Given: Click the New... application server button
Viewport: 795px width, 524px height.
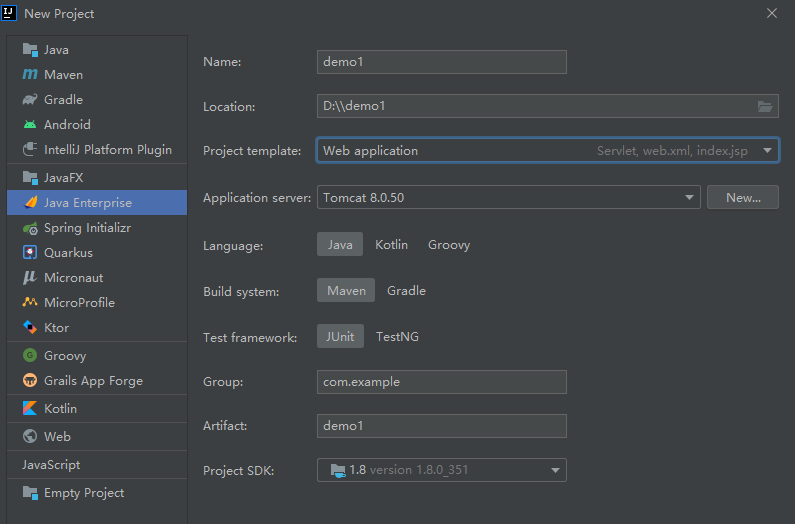Looking at the screenshot, I should pos(743,197).
